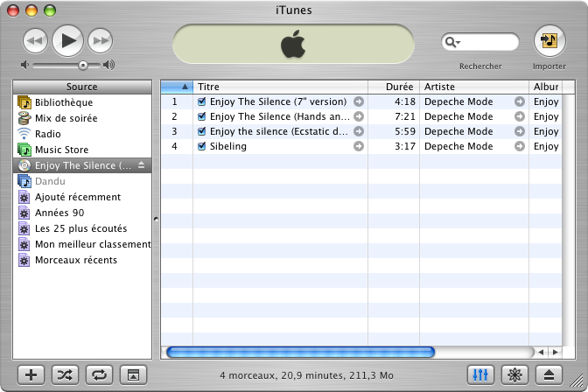The image size is (588, 392).
Task: Click the volume slider knob
Action: 83,66
